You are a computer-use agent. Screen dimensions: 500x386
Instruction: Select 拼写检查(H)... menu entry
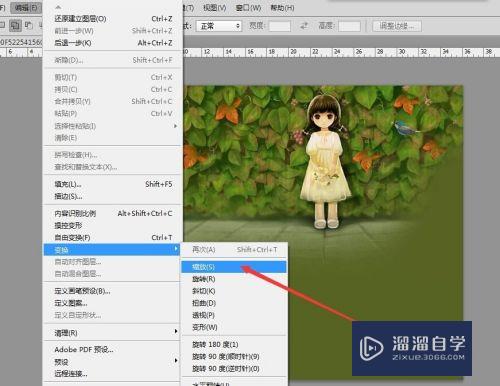coord(113,155)
